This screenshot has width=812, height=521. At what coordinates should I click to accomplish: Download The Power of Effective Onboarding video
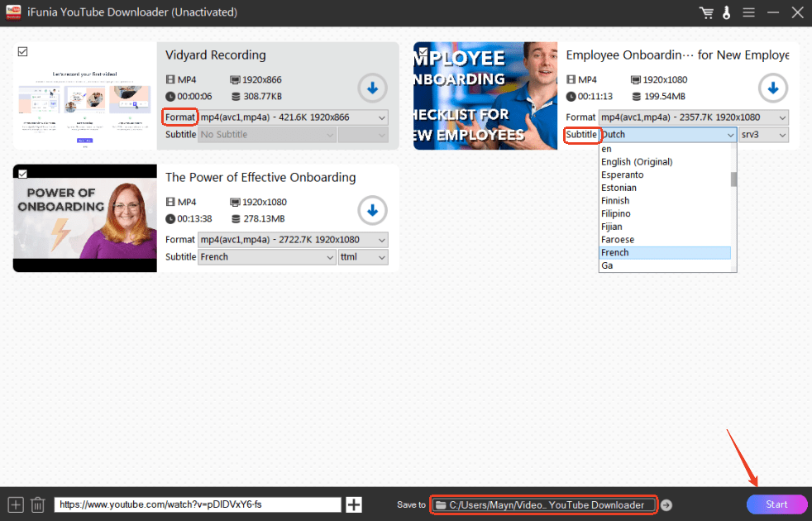372,211
